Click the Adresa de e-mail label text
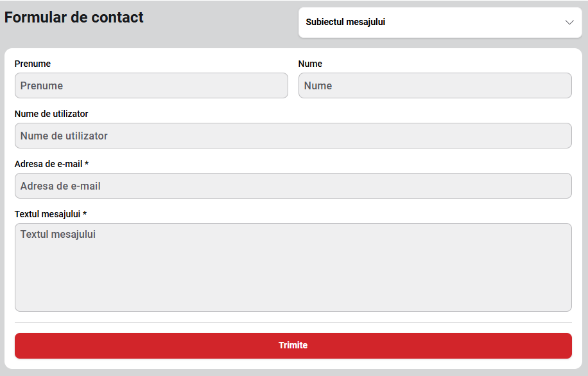The height and width of the screenshot is (376, 588). [48, 164]
